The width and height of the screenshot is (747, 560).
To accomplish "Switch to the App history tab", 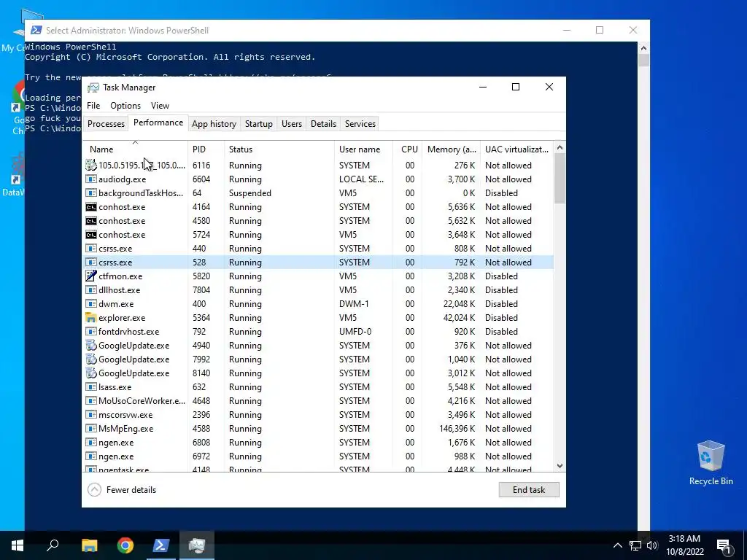I will [214, 124].
